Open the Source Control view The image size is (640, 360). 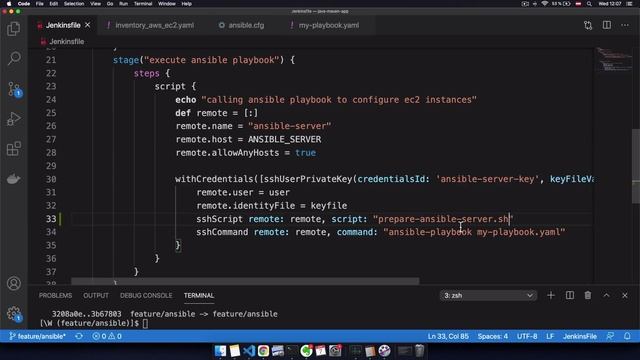click(13, 89)
